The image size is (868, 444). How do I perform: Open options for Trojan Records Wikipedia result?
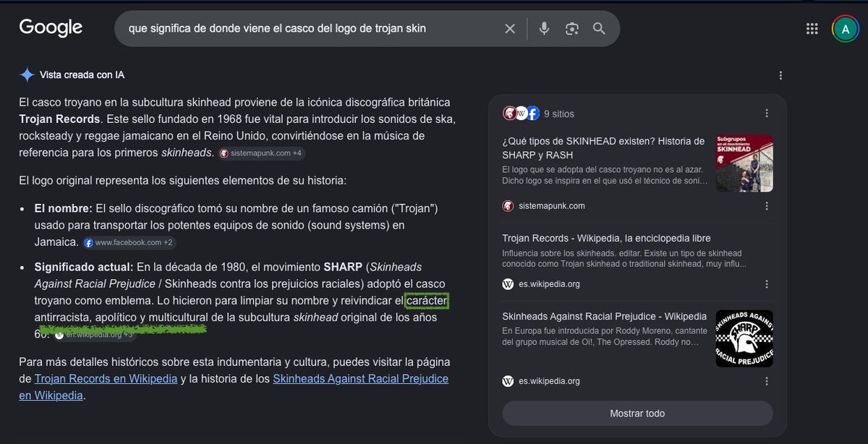coord(767,284)
